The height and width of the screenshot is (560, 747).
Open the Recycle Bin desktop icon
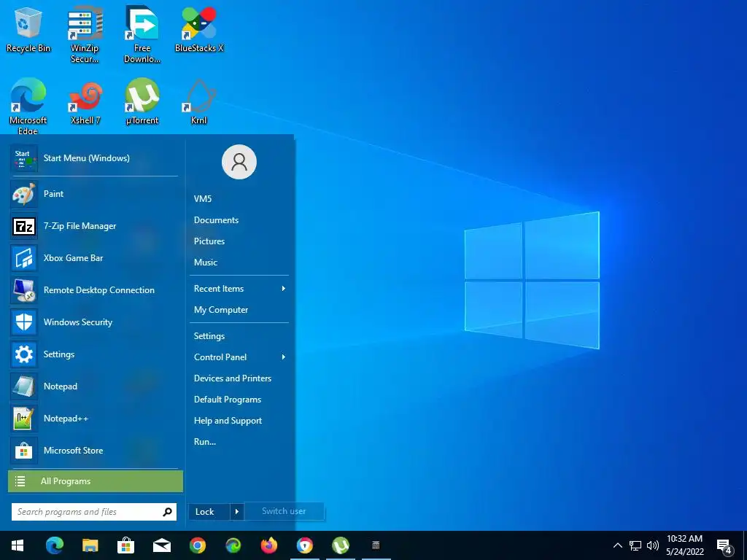(x=28, y=29)
